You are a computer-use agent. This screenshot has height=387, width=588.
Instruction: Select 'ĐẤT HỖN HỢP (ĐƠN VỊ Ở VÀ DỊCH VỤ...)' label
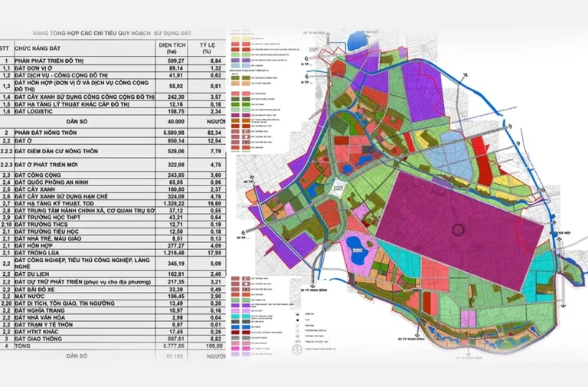pos(82,86)
